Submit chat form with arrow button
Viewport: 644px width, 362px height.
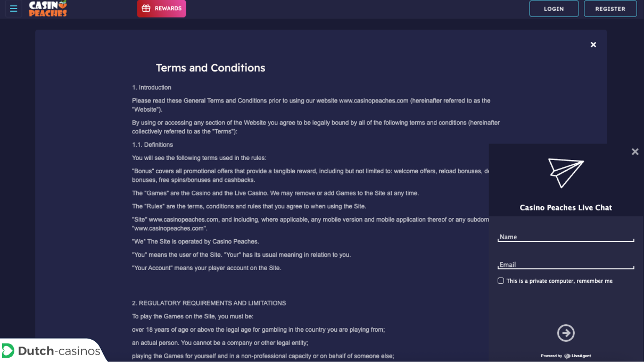pyautogui.click(x=566, y=333)
